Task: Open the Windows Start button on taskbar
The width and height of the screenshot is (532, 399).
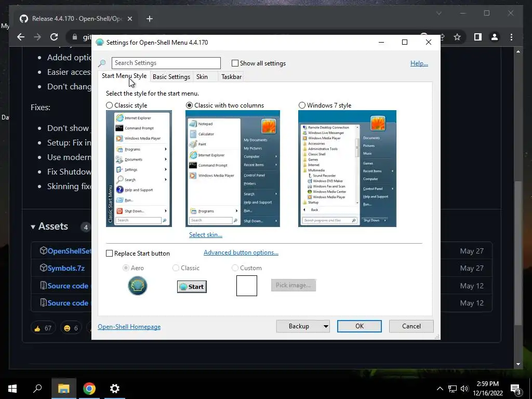Action: pos(12,389)
